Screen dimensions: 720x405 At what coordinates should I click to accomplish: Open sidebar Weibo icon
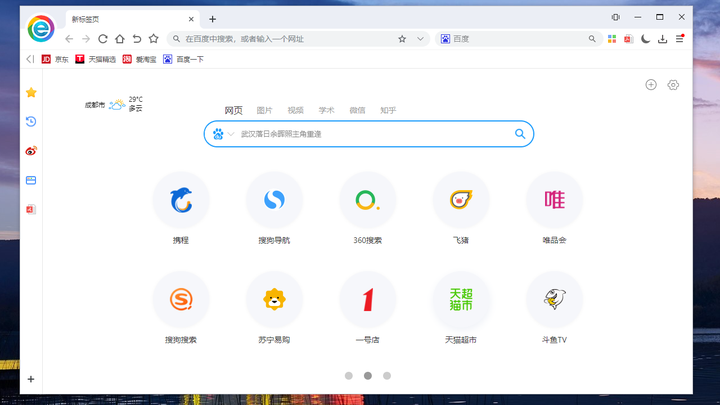tap(31, 151)
